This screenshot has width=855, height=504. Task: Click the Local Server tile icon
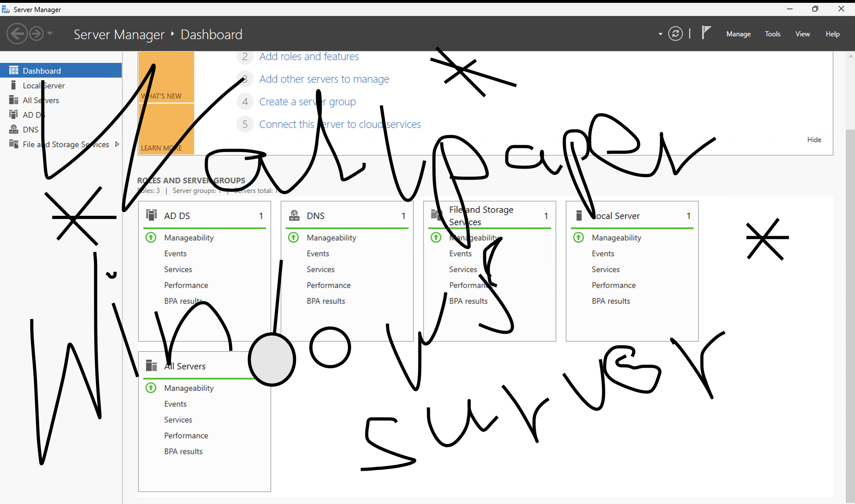click(x=579, y=215)
